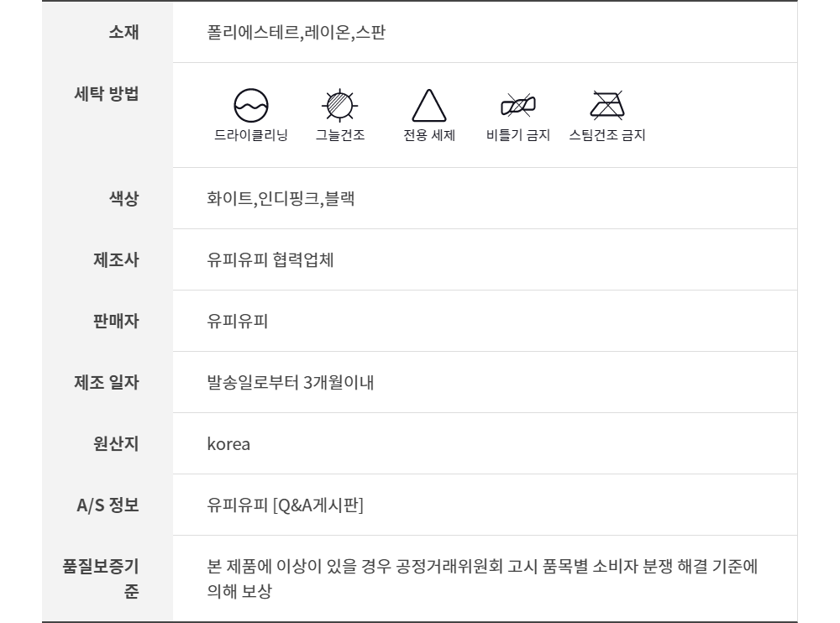Screen dimensions: 840x623
Task: Click the 판매자 row label
Action: coord(116,322)
